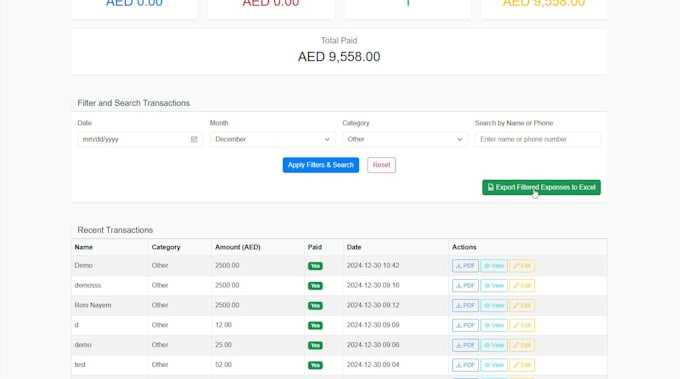The width and height of the screenshot is (680, 379).
Task: Click the Total Paid AED 9,558.00 value
Action: click(x=339, y=57)
